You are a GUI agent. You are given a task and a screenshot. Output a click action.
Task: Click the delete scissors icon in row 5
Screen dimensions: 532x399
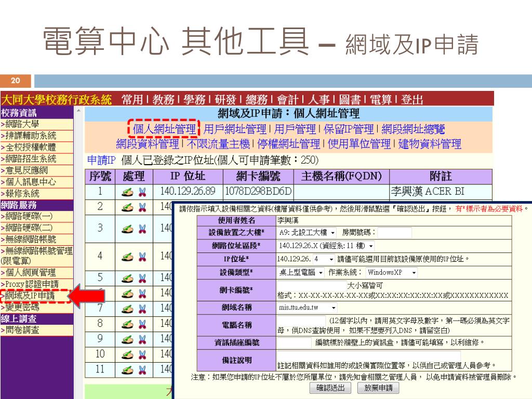click(142, 278)
